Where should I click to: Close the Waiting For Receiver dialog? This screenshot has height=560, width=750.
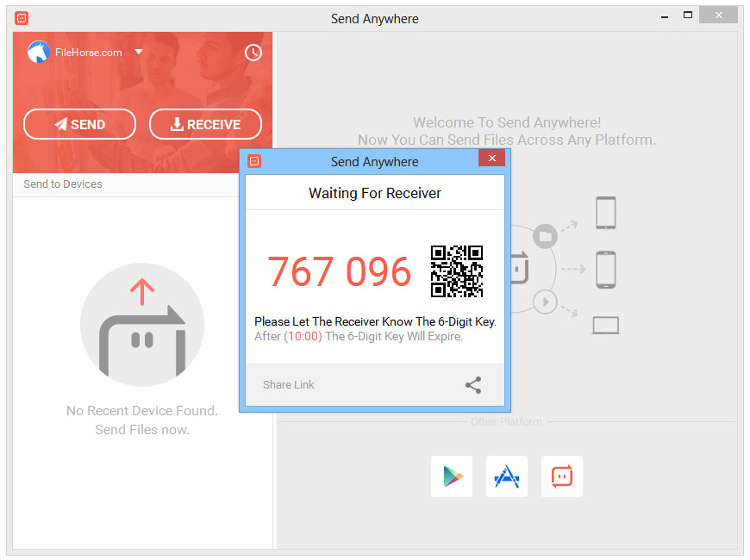(491, 159)
